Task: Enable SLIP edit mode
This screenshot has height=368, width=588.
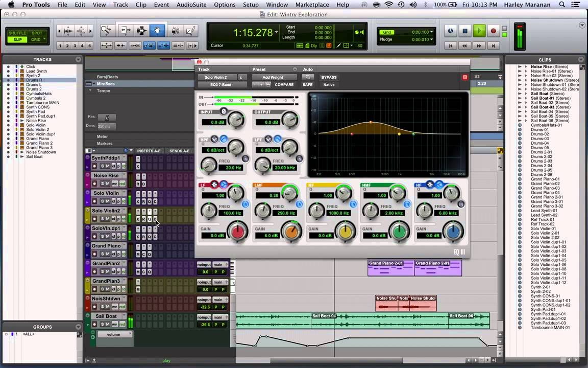Action: coord(17,39)
